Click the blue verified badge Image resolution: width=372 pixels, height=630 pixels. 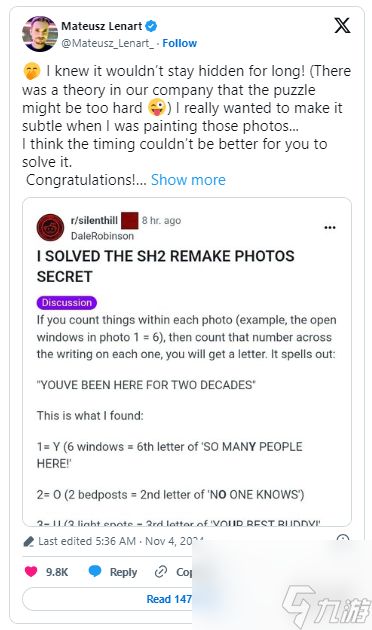coord(151,26)
